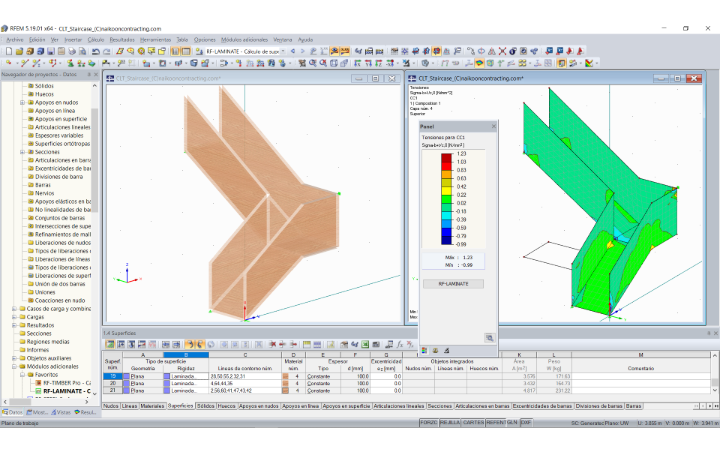Screen dimensions: 720x450
Task: Go to next result with the right arrow
Action: [x=303, y=51]
